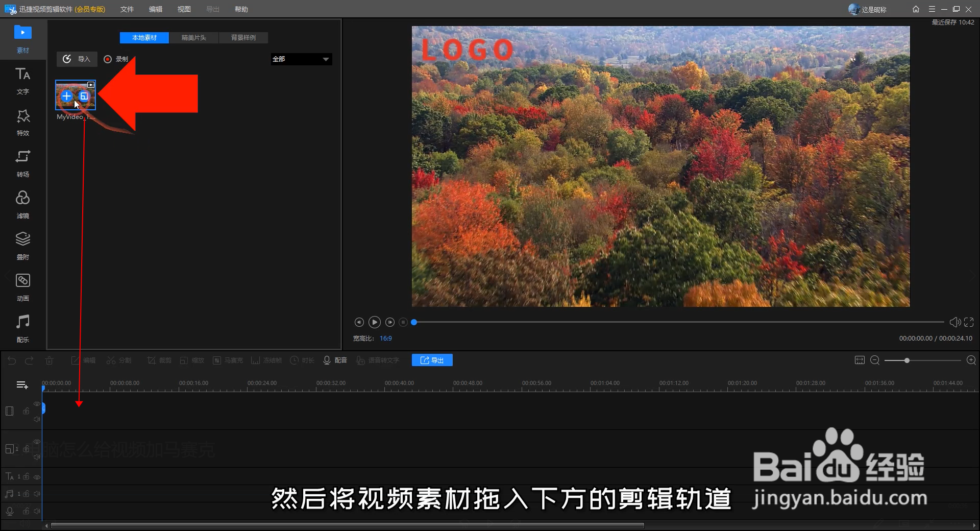Click the undo arrow in the timeline toolbar

(12, 360)
